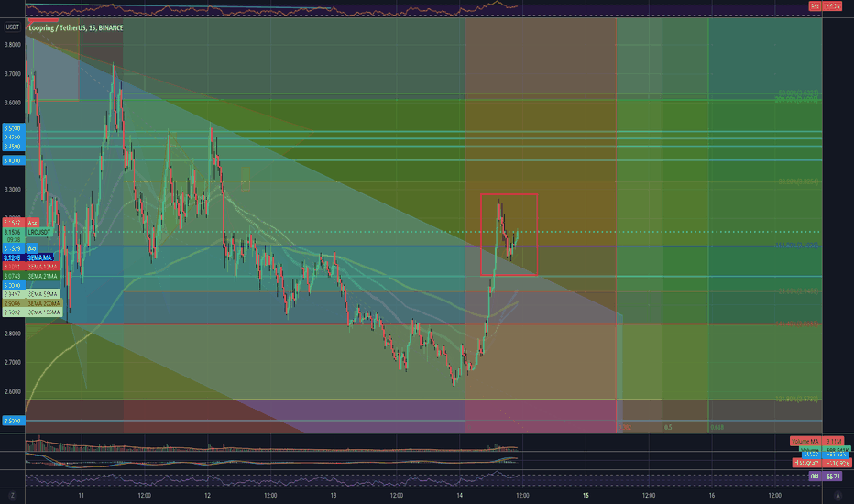The width and height of the screenshot is (854, 504).
Task: Open the USDT currency selector on price axis
Action: [13, 27]
